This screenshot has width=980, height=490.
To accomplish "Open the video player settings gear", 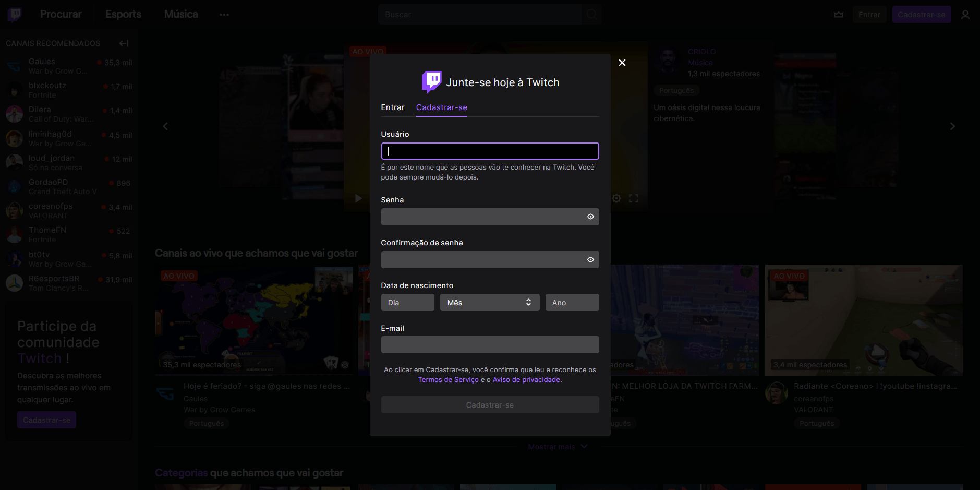I will (616, 198).
